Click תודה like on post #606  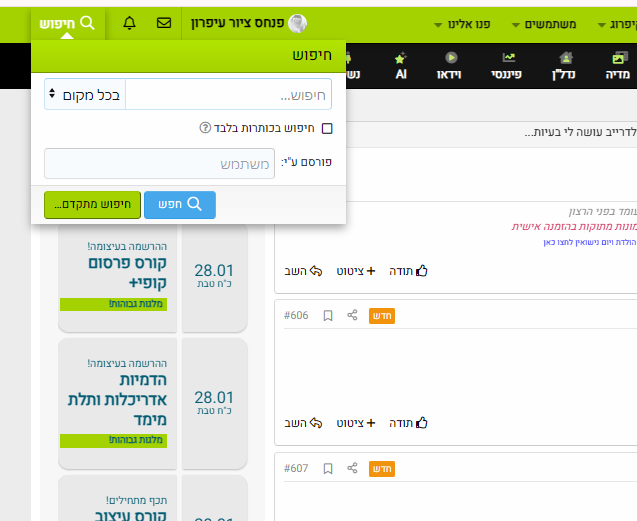click(408, 423)
